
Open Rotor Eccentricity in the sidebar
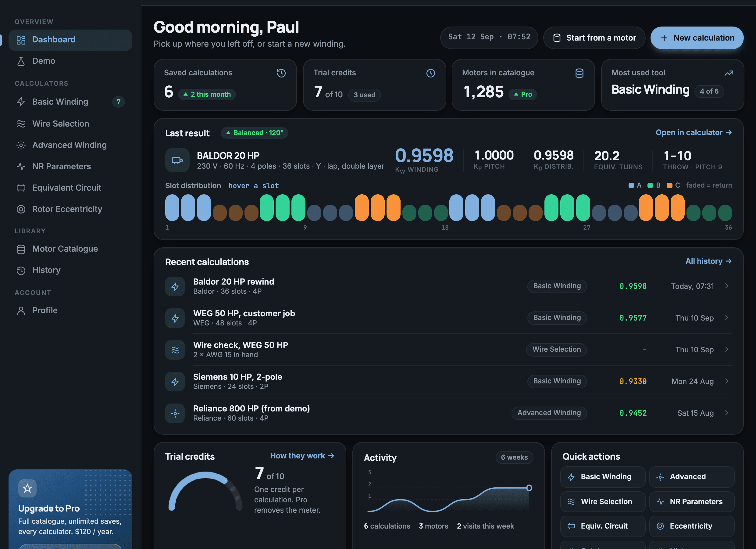(70, 209)
